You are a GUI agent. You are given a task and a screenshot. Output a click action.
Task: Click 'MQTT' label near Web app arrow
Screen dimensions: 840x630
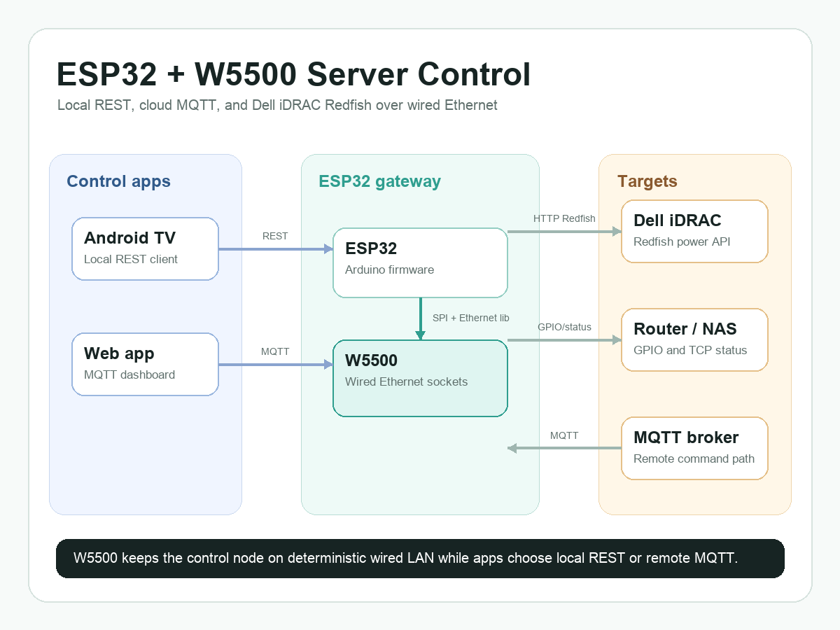click(x=275, y=351)
